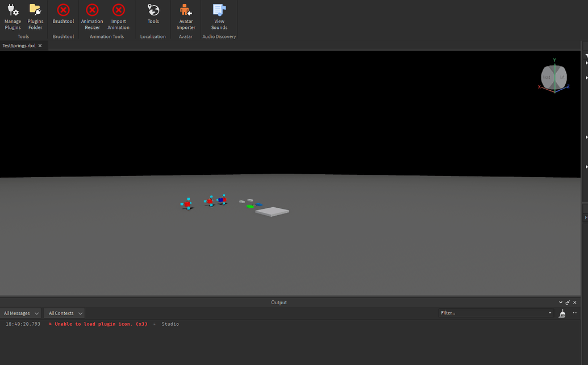
Task: Select the leftmost red spring object
Action: tap(187, 204)
